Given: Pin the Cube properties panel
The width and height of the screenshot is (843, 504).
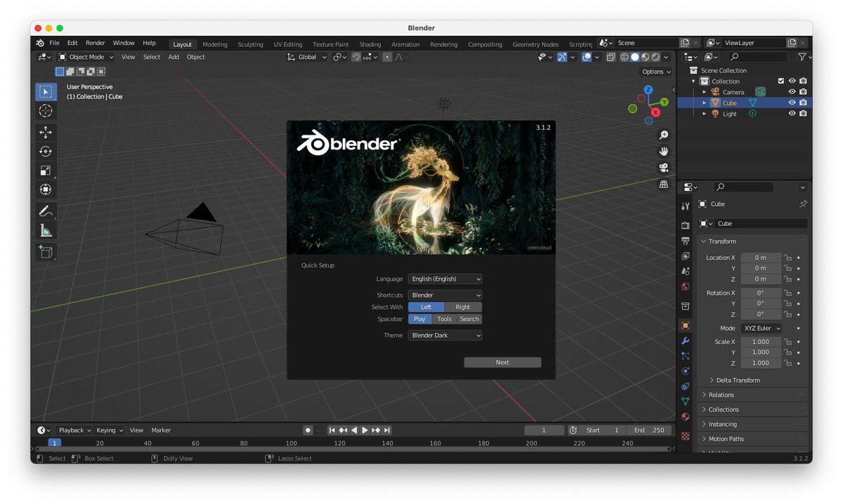Looking at the screenshot, I should click(803, 204).
